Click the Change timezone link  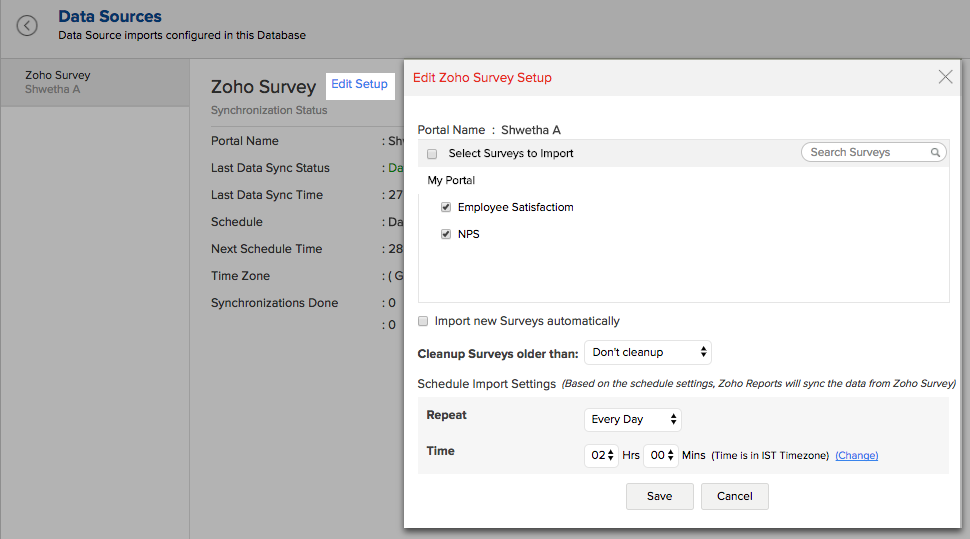pos(856,455)
